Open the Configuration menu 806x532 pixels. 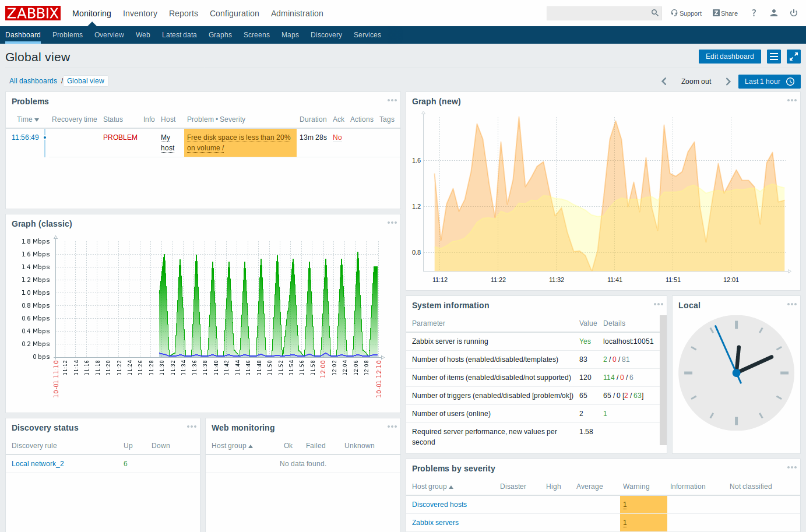point(234,13)
